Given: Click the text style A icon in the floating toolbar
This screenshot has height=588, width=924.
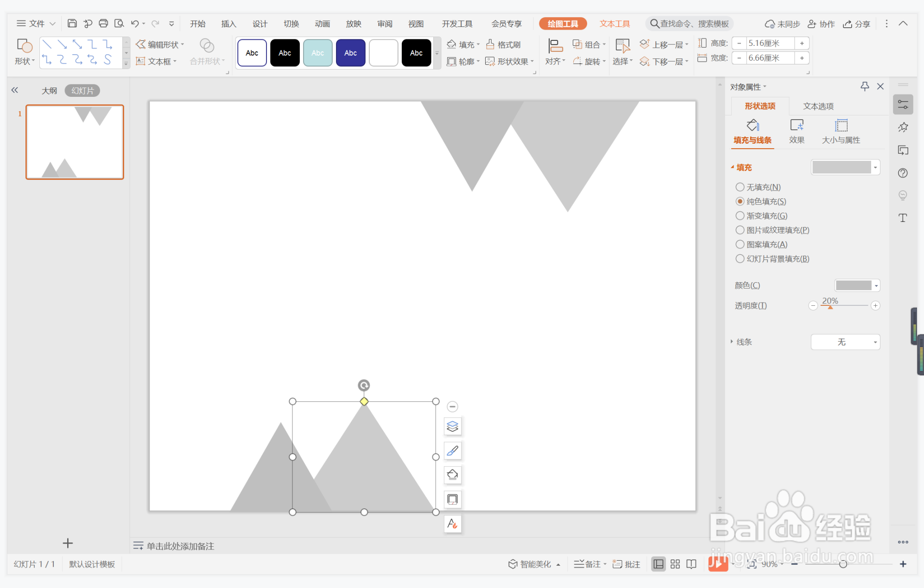Looking at the screenshot, I should pyautogui.click(x=452, y=524).
